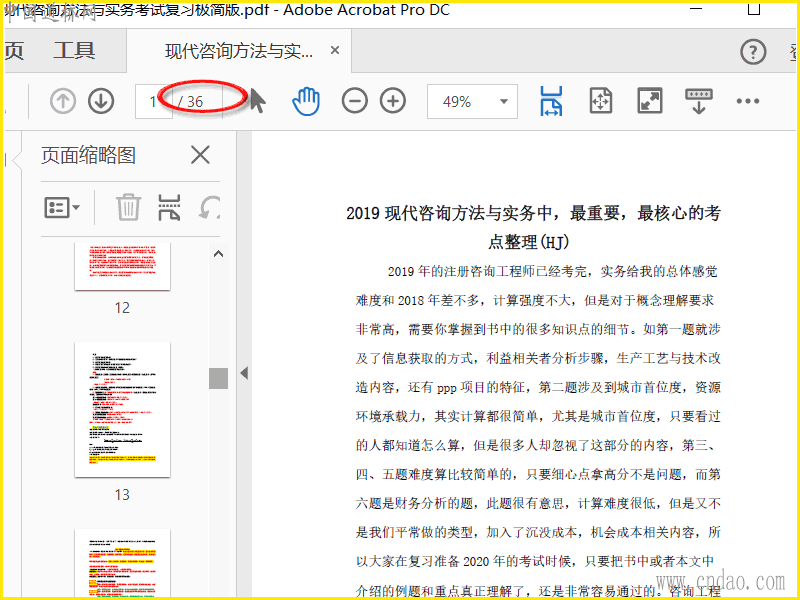Go to the previous page arrow
The height and width of the screenshot is (600, 800).
(x=63, y=101)
